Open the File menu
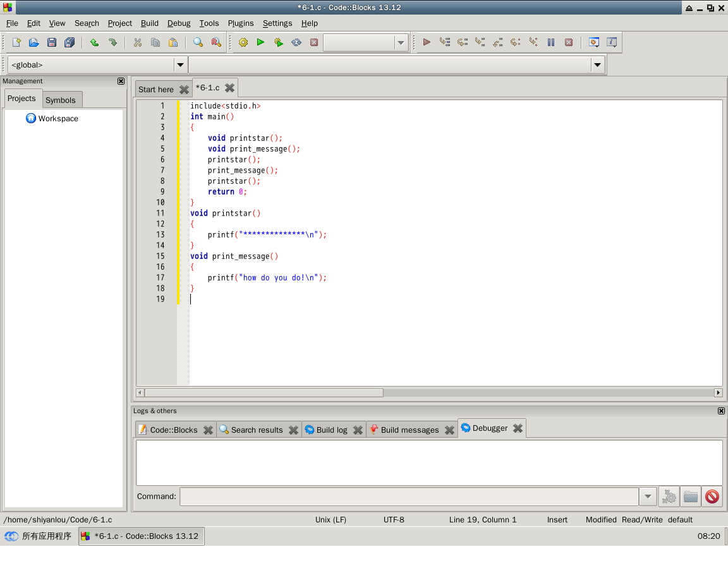The height and width of the screenshot is (566, 728). tap(12, 23)
